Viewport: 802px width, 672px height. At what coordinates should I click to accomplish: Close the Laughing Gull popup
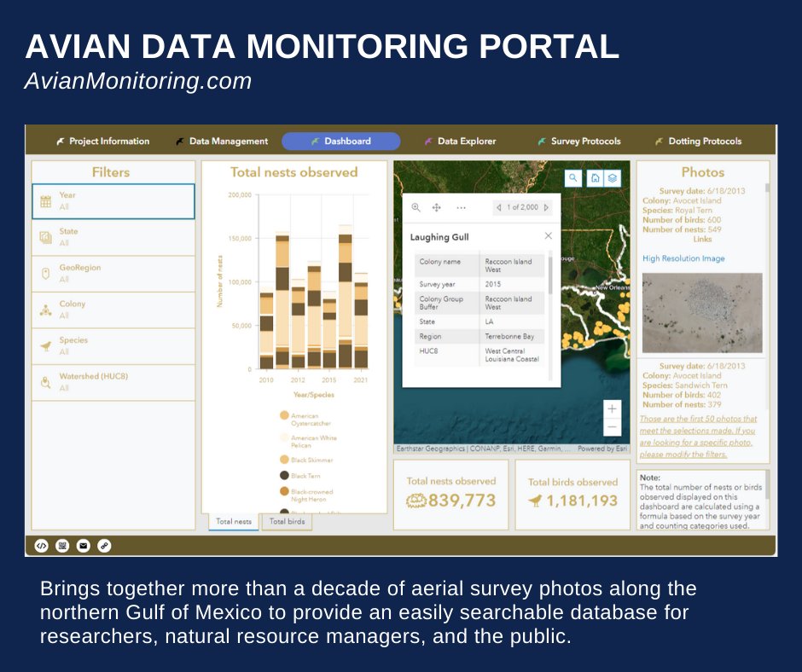point(549,235)
